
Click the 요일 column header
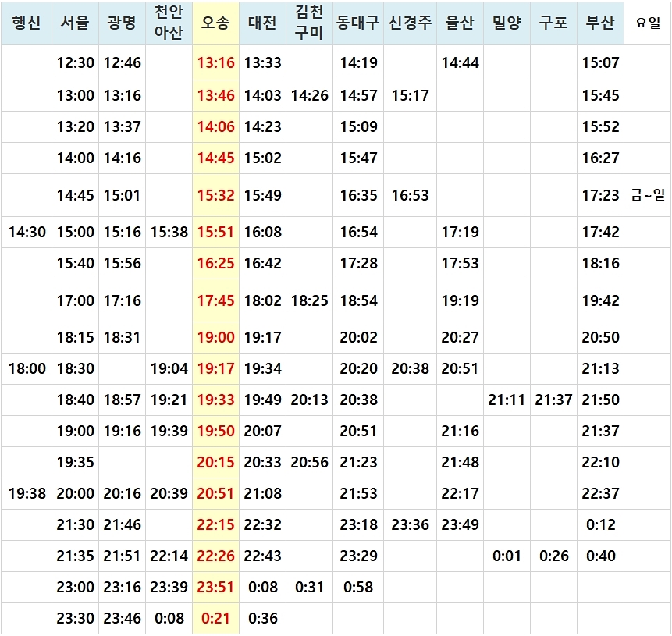coord(648,23)
